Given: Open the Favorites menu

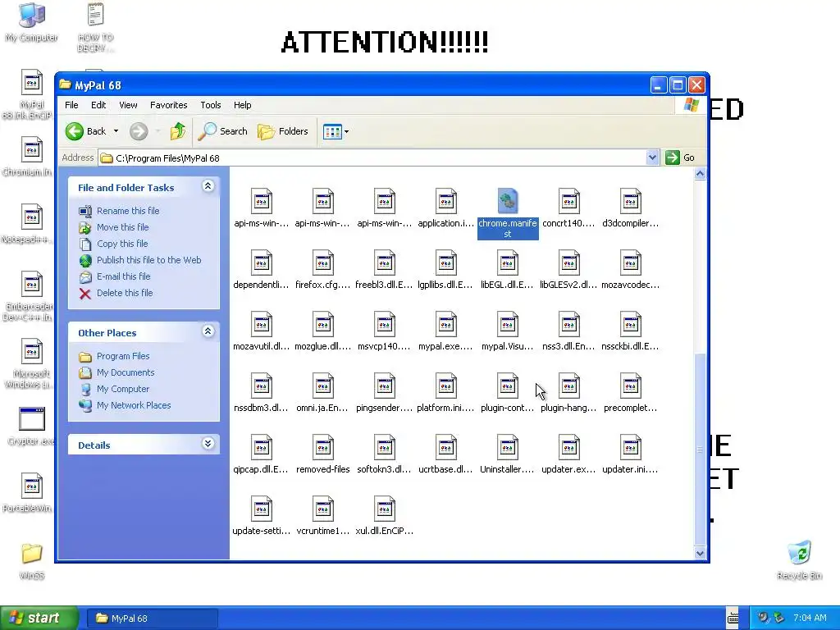Looking at the screenshot, I should (169, 105).
